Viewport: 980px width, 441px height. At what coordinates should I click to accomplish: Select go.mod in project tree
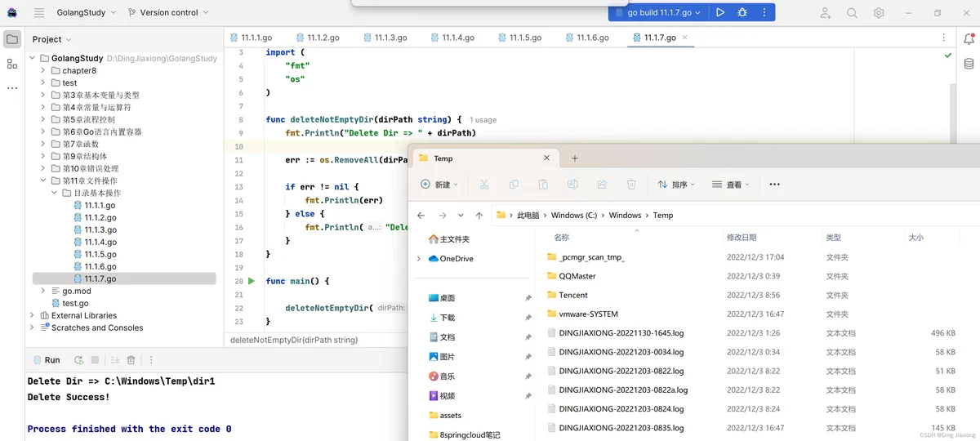(77, 291)
